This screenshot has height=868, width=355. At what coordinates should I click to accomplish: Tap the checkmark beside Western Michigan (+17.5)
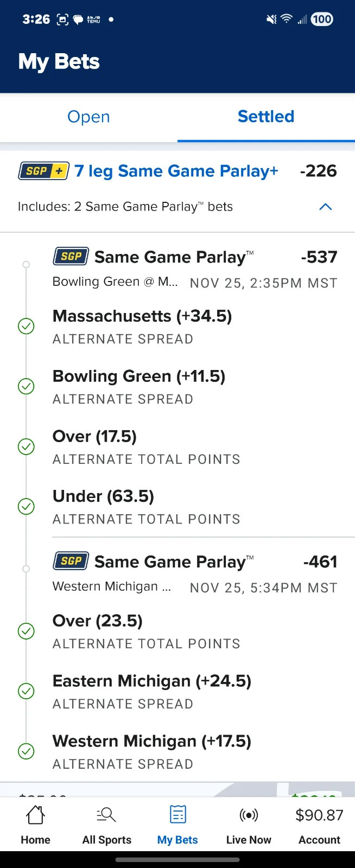tap(26, 751)
